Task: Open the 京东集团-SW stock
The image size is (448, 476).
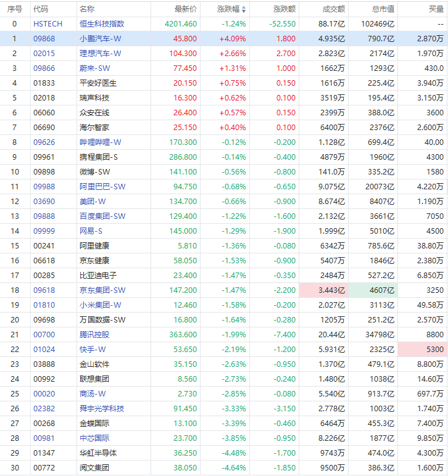Action: (102, 290)
